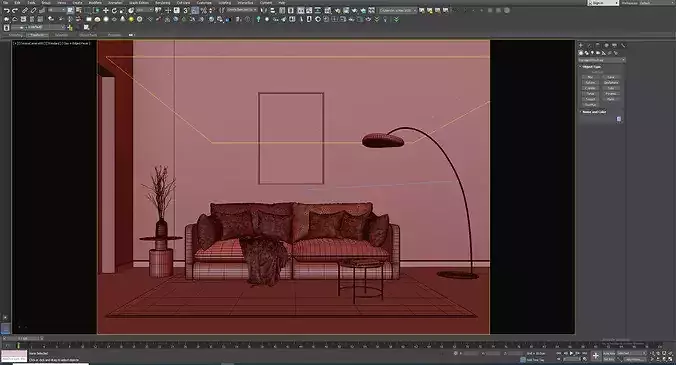Switch to the Freeform ribbon tab

[38, 35]
